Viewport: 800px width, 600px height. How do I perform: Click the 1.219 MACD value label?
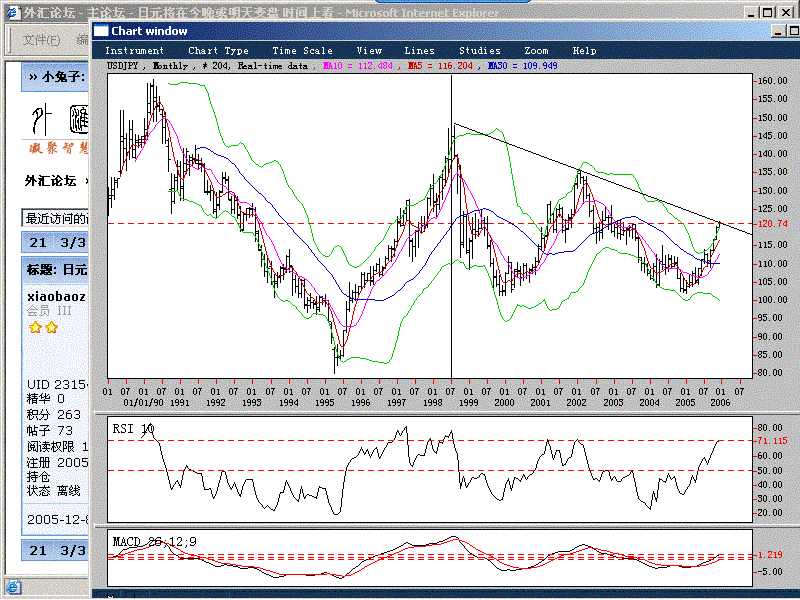(770, 555)
